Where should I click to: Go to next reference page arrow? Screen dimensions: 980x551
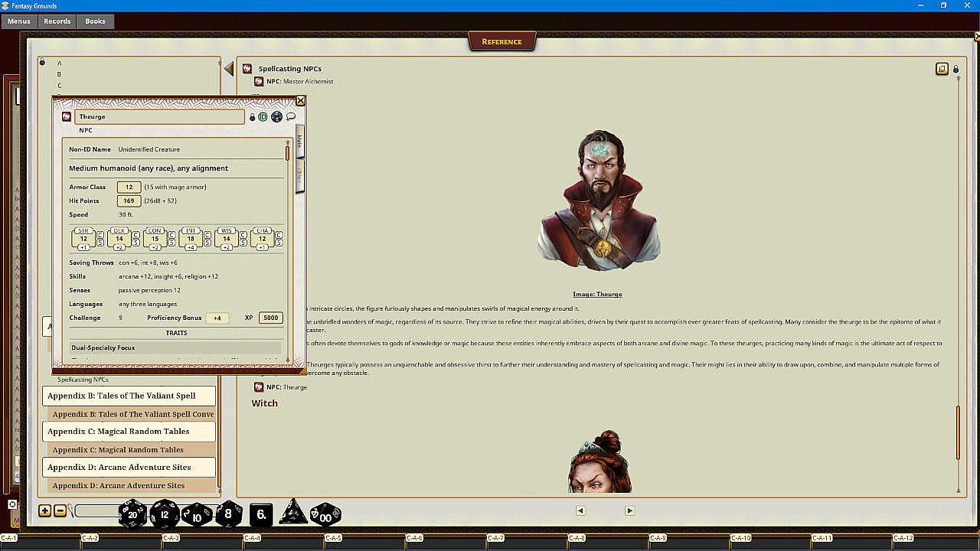629,510
